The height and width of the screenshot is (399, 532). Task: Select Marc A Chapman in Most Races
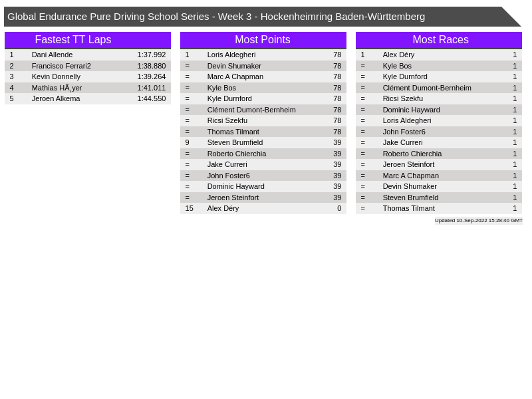coord(410,176)
